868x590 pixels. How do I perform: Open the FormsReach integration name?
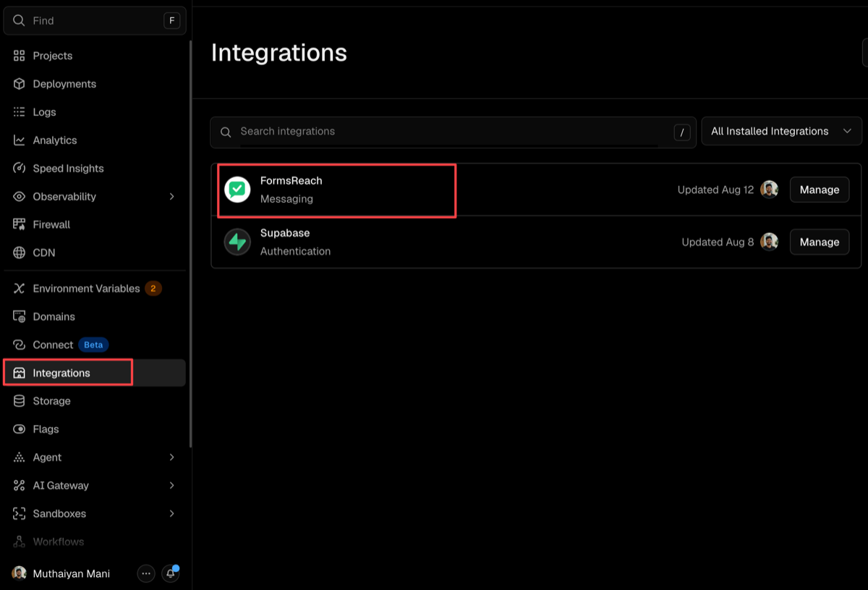tap(292, 181)
